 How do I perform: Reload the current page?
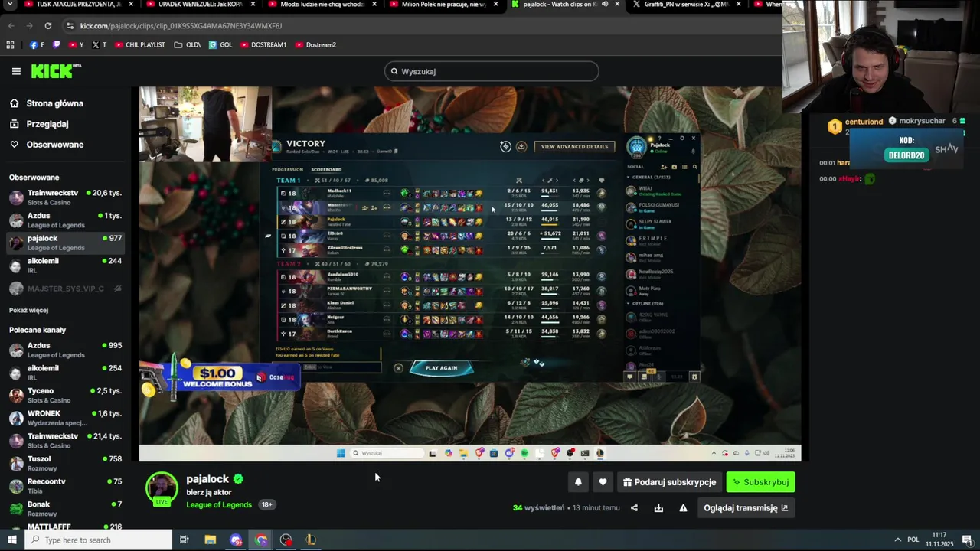coord(47,25)
